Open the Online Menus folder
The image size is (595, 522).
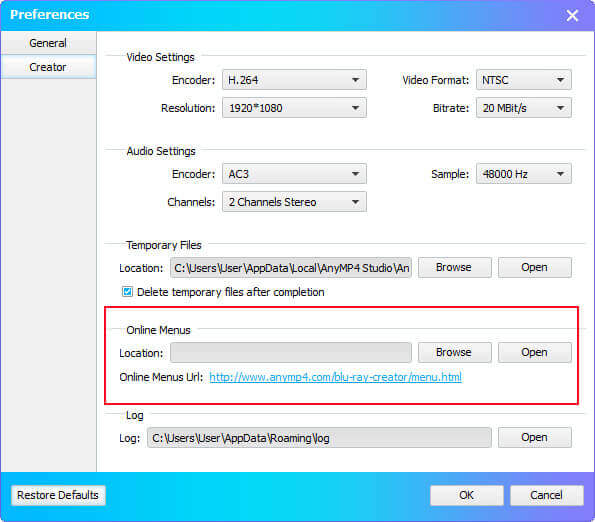point(535,353)
